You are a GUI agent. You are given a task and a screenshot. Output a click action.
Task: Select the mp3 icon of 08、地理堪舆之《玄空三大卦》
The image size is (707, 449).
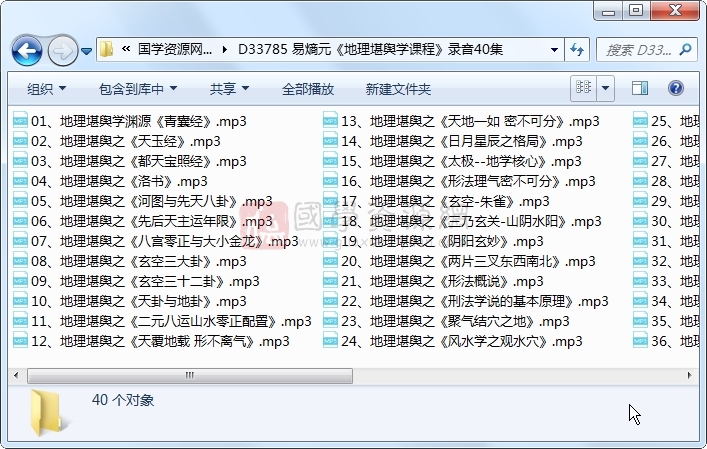[x=20, y=261]
